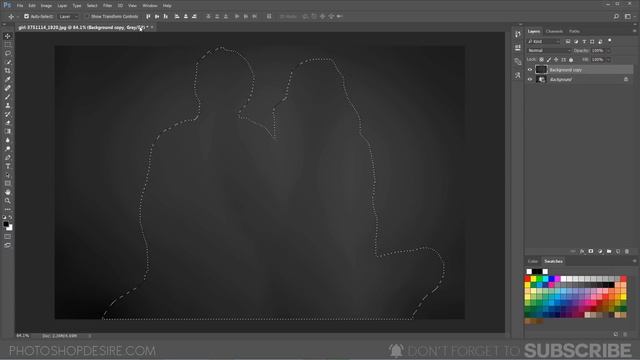
Task: Click the Opacity value field
Action: coord(598,51)
